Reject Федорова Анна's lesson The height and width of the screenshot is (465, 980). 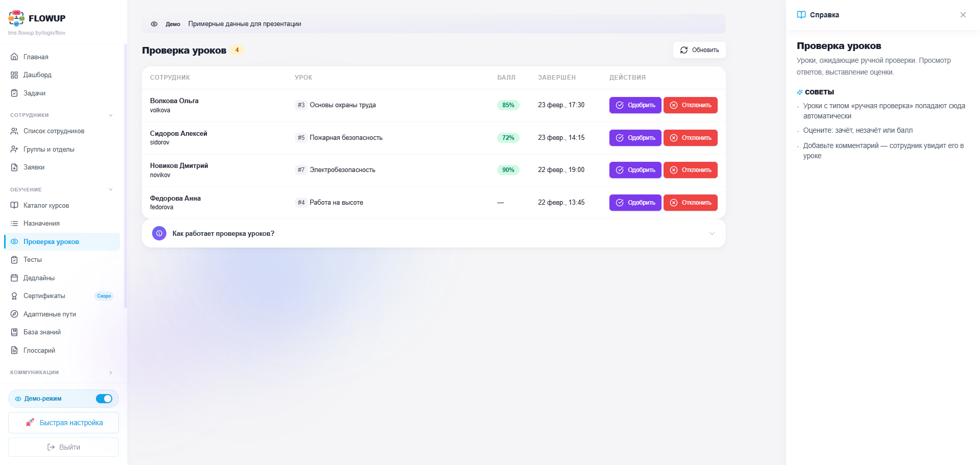[x=690, y=203]
